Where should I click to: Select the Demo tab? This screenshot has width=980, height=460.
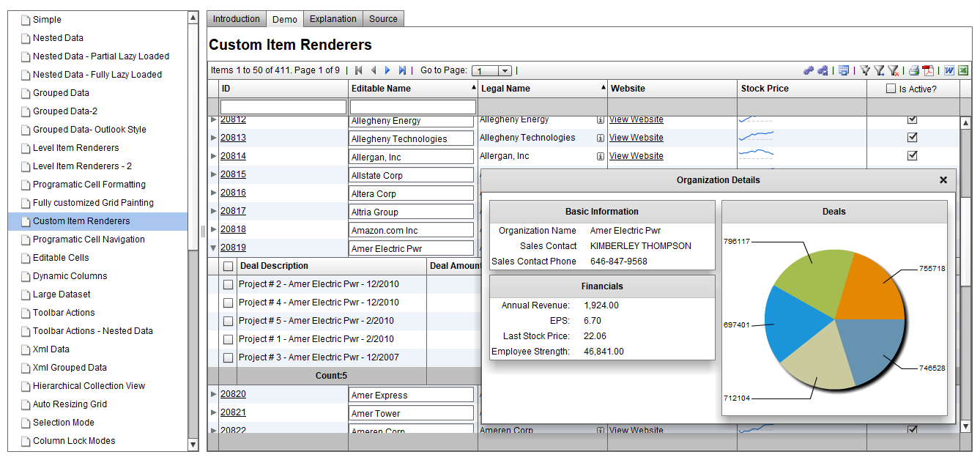click(x=285, y=20)
